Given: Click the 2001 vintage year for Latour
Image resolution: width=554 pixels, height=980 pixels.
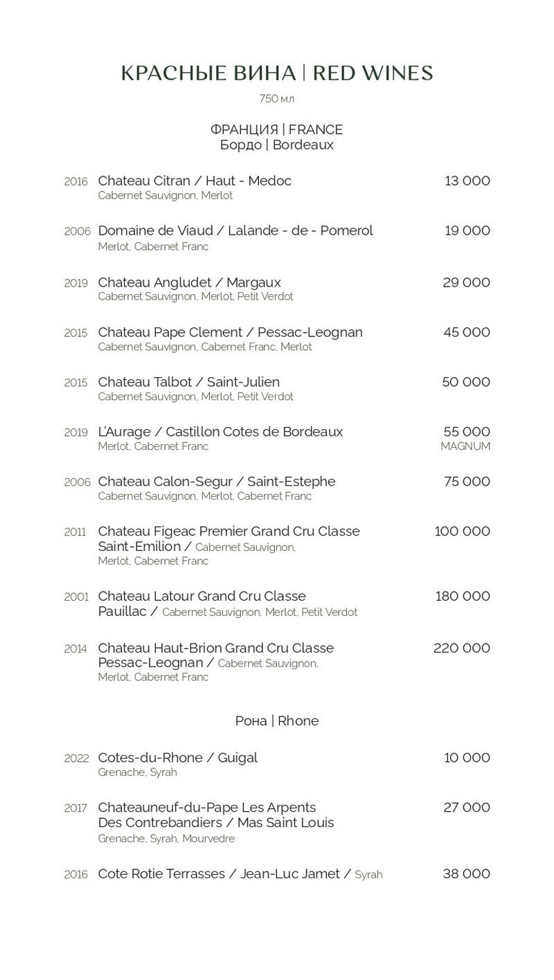Looking at the screenshot, I should click(76, 597).
